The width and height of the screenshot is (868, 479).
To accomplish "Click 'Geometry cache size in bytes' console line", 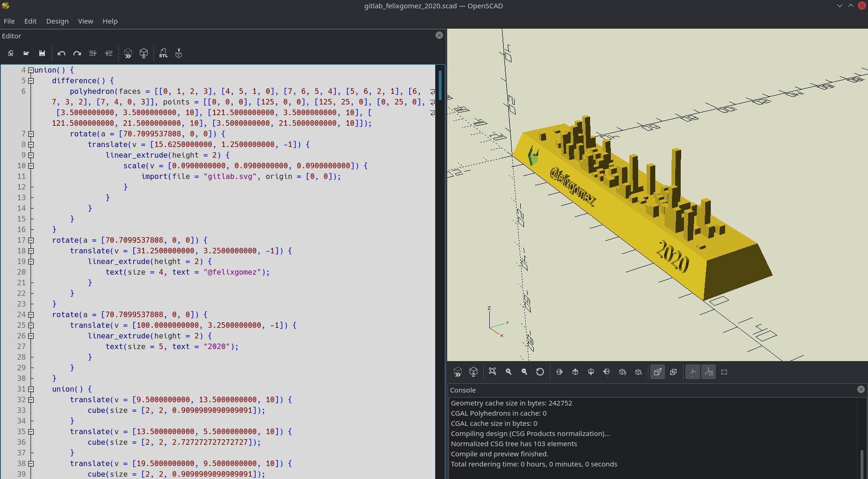I will (511, 403).
